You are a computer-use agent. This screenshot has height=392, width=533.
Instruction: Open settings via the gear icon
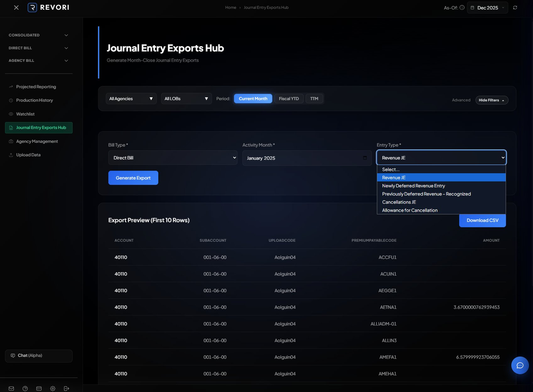(53, 389)
